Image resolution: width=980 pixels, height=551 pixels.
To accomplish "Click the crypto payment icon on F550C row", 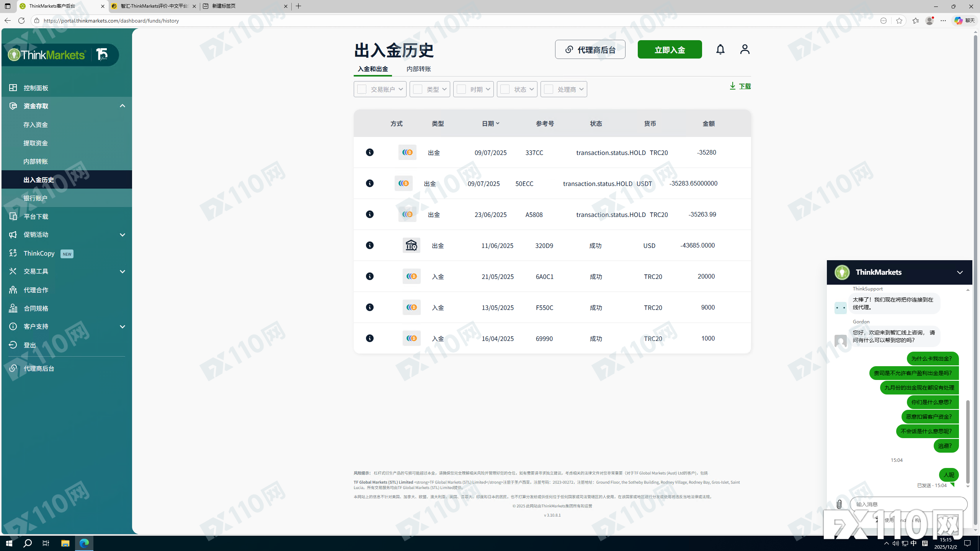I will tap(411, 307).
